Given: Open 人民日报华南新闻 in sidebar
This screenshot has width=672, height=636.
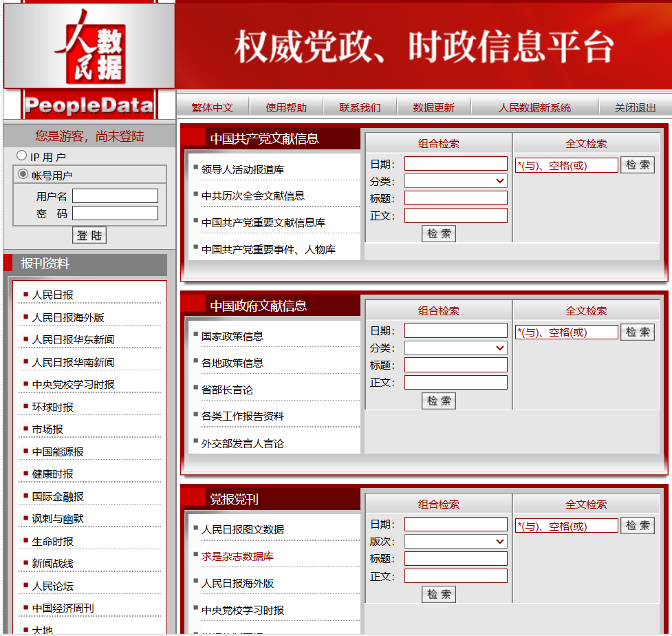Looking at the screenshot, I should (74, 362).
